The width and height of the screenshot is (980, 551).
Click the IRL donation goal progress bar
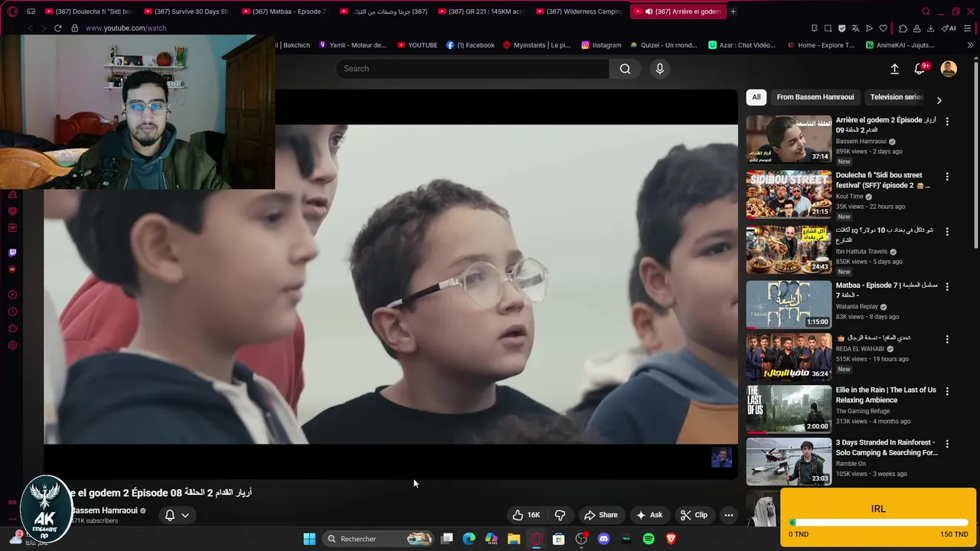click(x=878, y=523)
